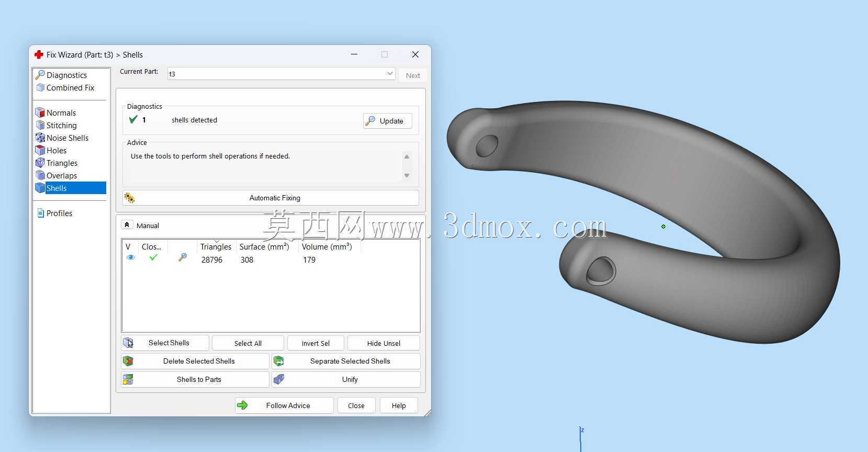Click the Hide Unsel button
Viewport: 868px width, 452px height.
point(384,343)
